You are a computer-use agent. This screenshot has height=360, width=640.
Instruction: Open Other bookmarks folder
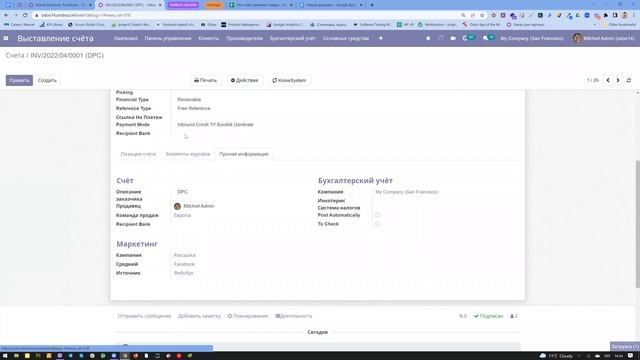pos(619,24)
